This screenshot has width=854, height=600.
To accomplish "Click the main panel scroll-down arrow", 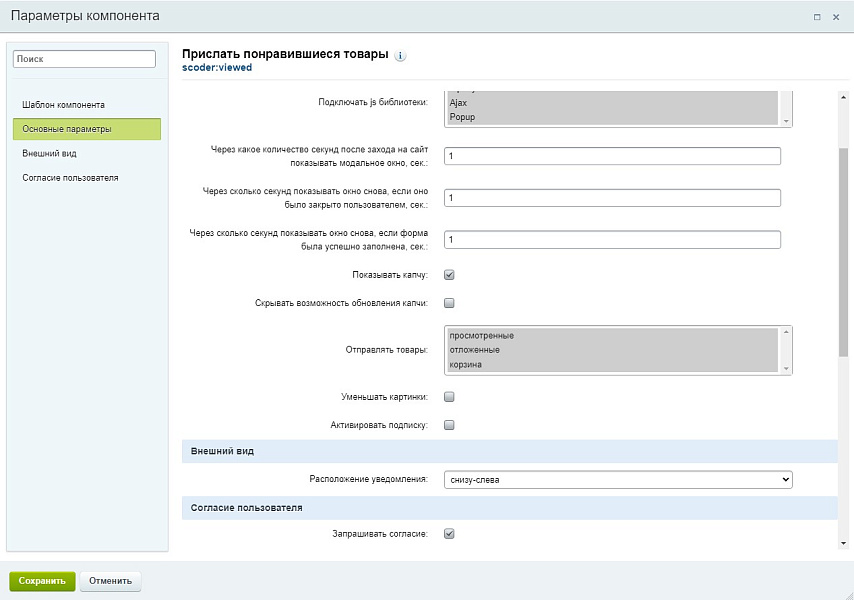I will [x=844, y=543].
